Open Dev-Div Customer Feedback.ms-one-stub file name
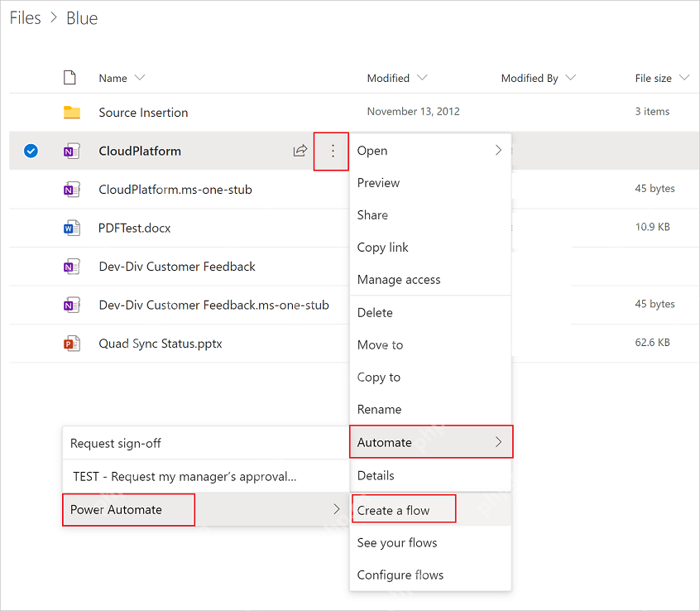Screen dimensions: 700x611 (213, 305)
